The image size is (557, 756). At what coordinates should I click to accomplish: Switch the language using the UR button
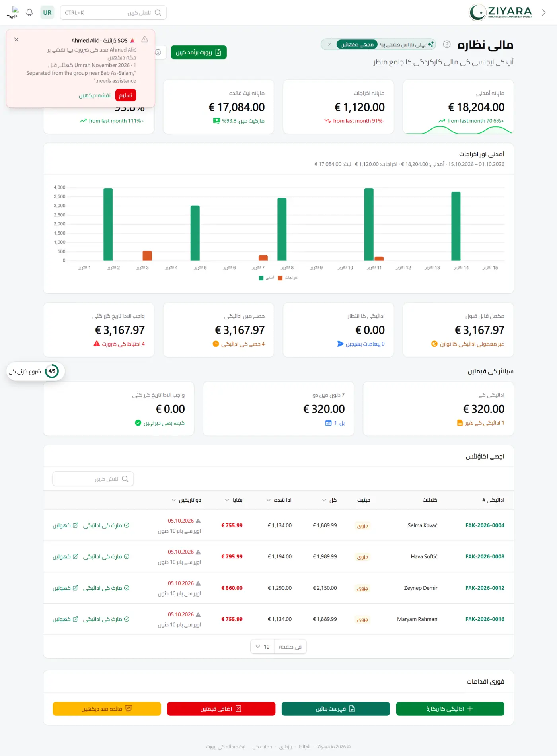click(x=47, y=12)
